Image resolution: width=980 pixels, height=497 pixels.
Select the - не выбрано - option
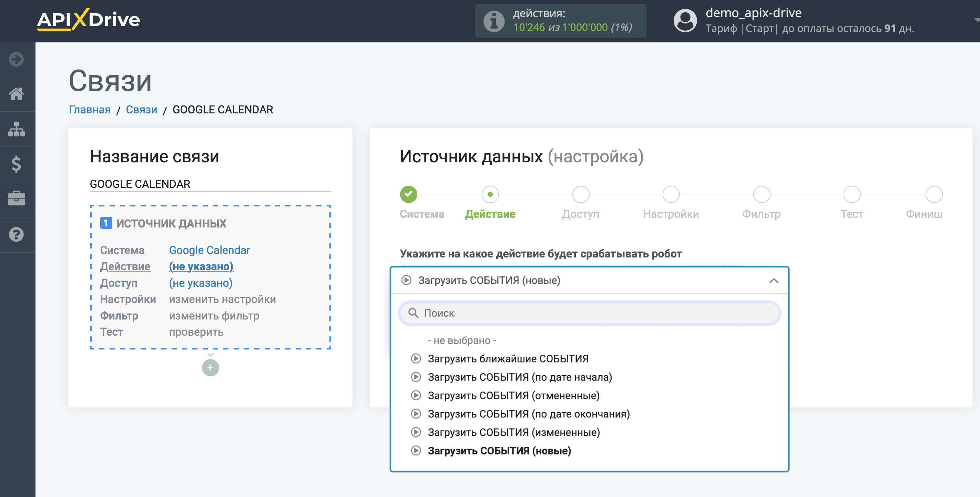[x=462, y=340]
